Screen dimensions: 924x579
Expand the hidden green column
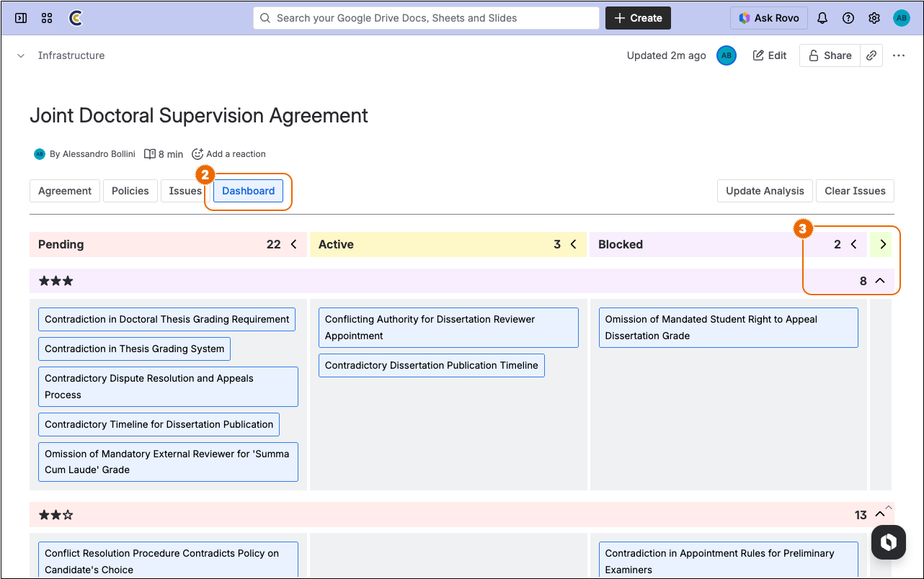[883, 245]
